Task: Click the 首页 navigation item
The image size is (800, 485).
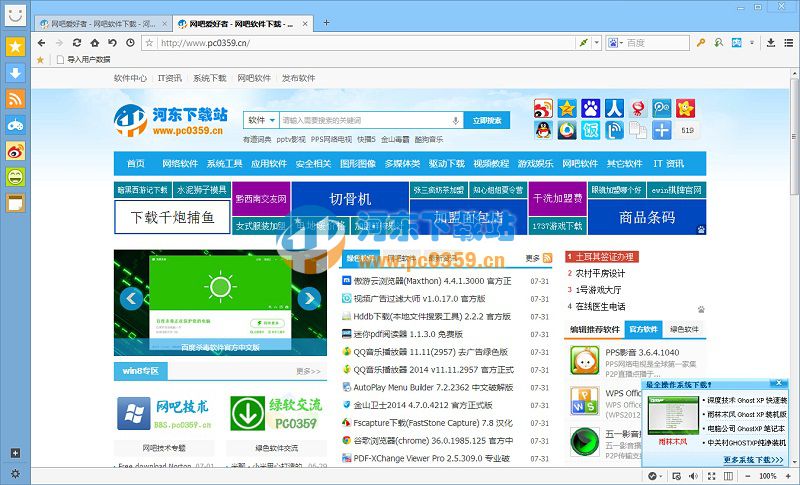Action: (135, 164)
